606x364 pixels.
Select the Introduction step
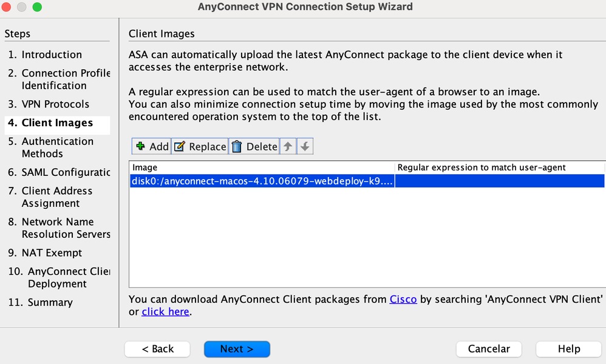coord(52,55)
